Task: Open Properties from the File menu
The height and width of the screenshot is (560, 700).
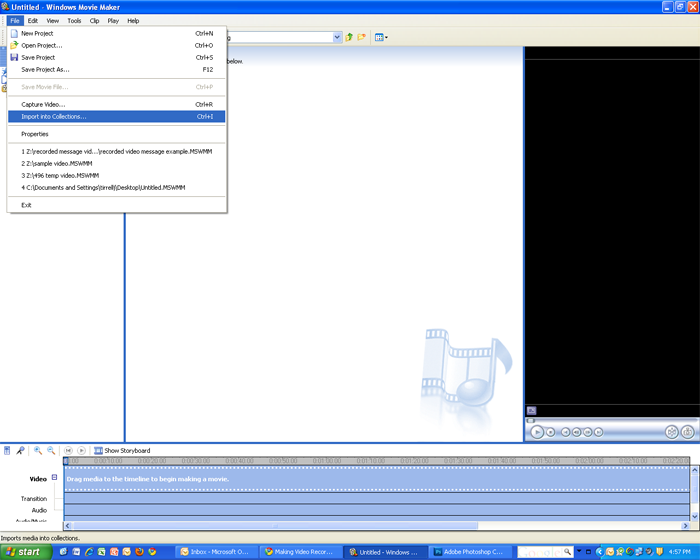Action: (117, 134)
